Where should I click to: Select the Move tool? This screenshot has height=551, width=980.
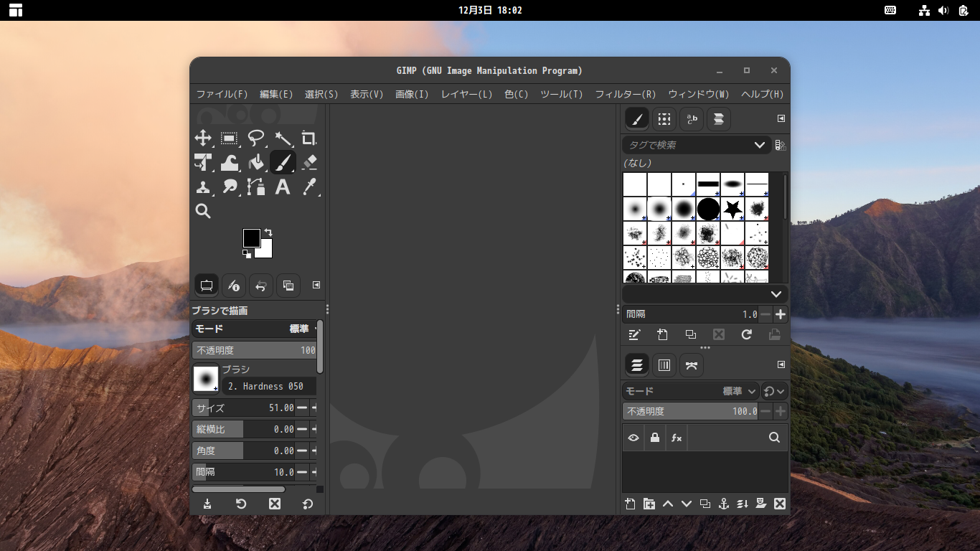pos(203,138)
